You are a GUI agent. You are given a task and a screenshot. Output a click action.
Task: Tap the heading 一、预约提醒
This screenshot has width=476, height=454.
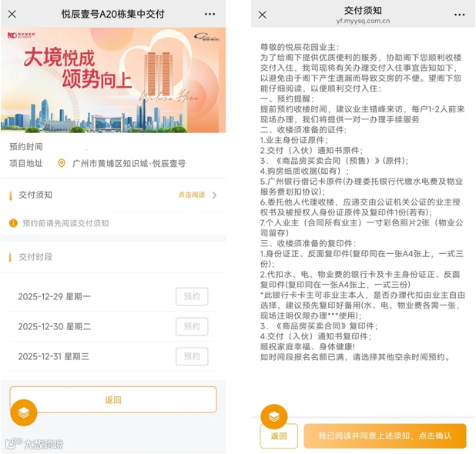tap(287, 98)
